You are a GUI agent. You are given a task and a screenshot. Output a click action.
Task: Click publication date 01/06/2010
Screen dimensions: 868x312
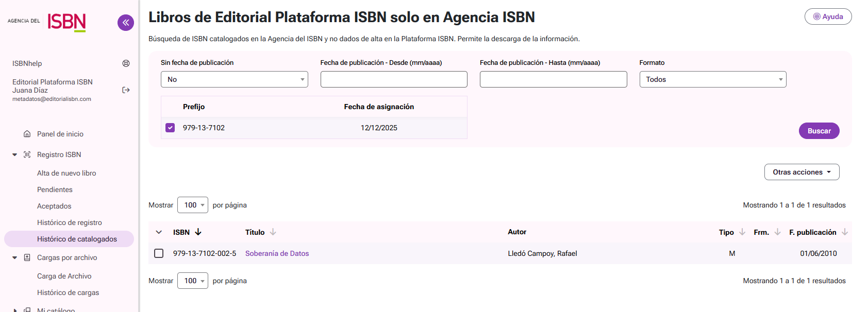pyautogui.click(x=819, y=253)
